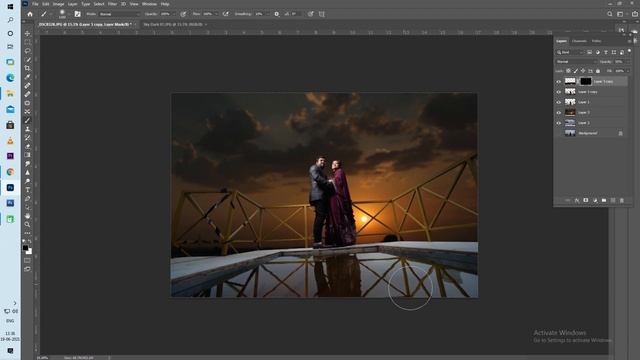
Task: Hide the Layer 1 copy mask layer
Action: pos(558,82)
